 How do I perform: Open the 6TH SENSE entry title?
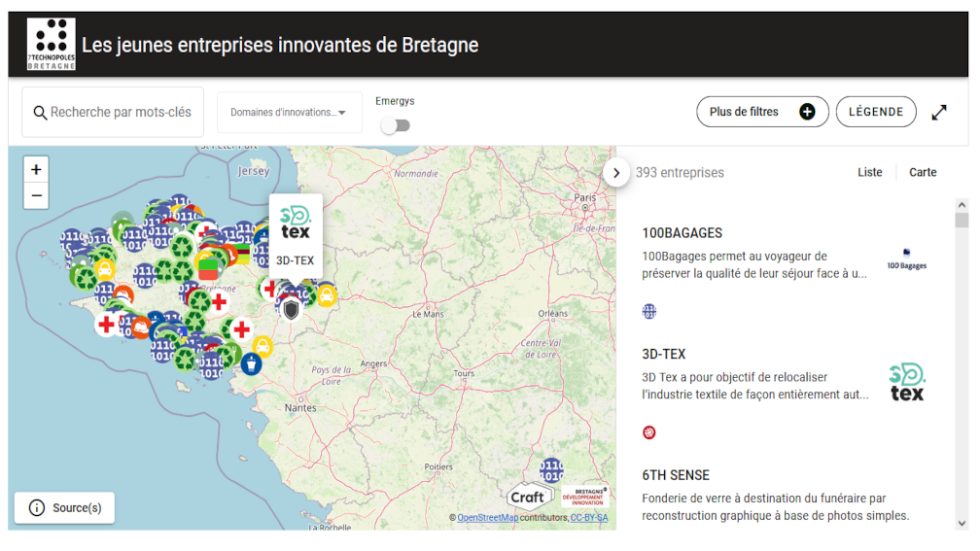(676, 475)
